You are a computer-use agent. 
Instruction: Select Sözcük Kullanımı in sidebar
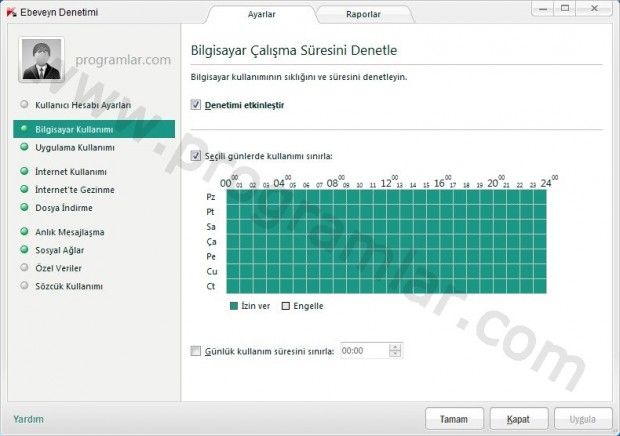(x=69, y=286)
